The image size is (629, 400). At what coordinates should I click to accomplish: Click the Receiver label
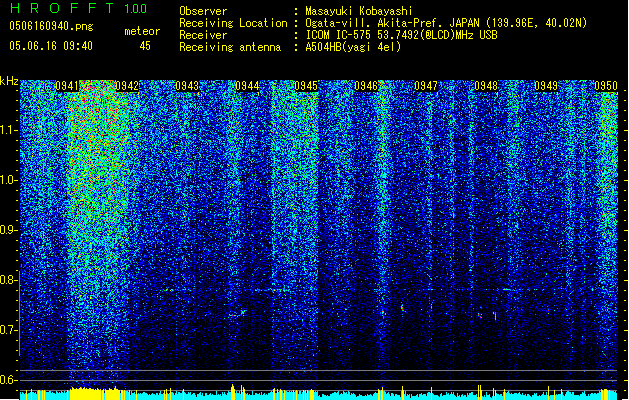pos(203,35)
